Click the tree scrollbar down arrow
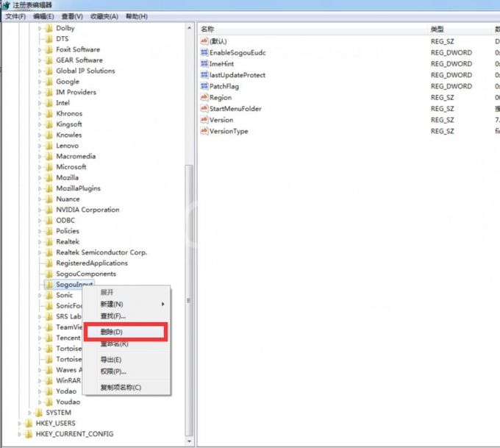 (x=189, y=441)
